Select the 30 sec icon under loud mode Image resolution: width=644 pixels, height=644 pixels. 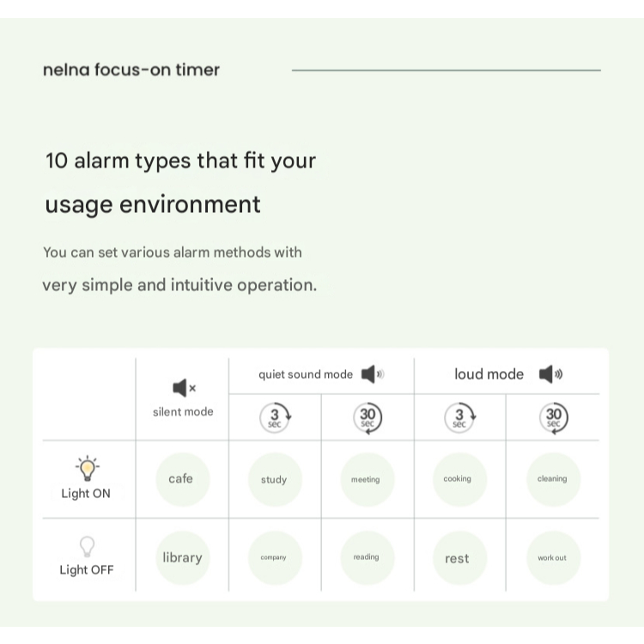[553, 417]
